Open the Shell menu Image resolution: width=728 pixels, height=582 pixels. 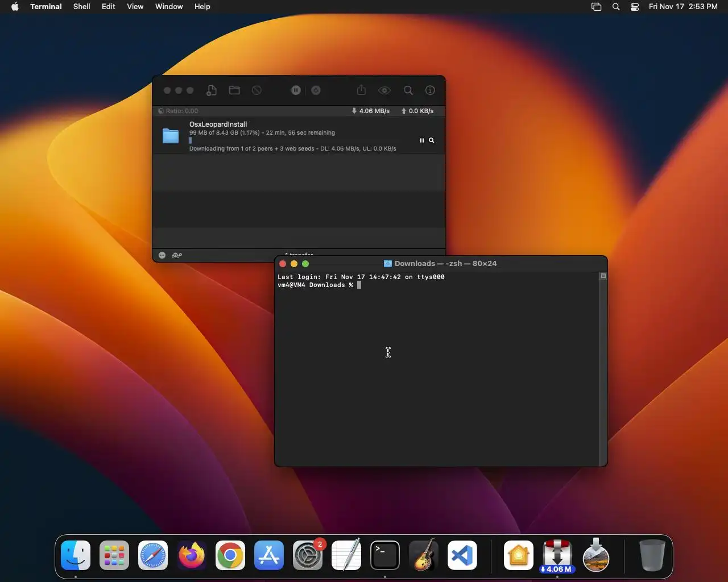(82, 7)
